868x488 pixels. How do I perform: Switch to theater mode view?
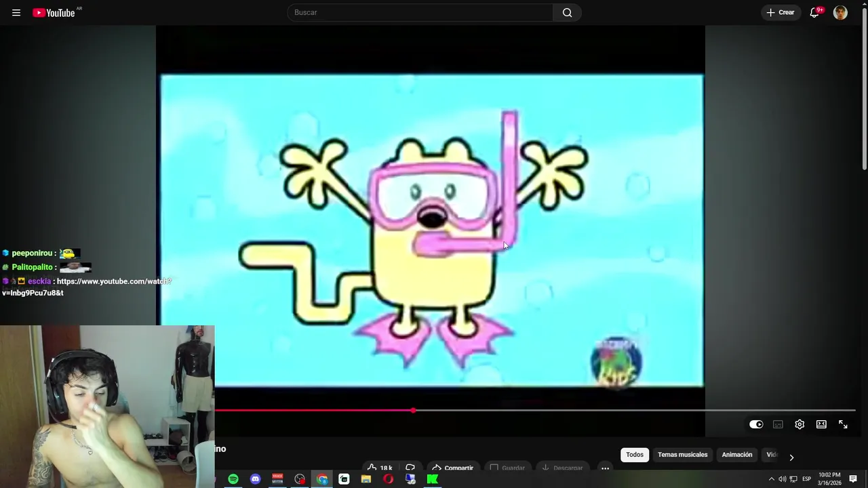[821, 424]
